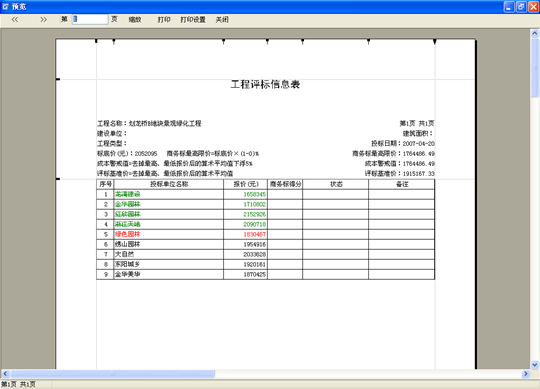This screenshot has height=389, width=540.
Task: Open the 缩放 zoom option
Action: (135, 20)
